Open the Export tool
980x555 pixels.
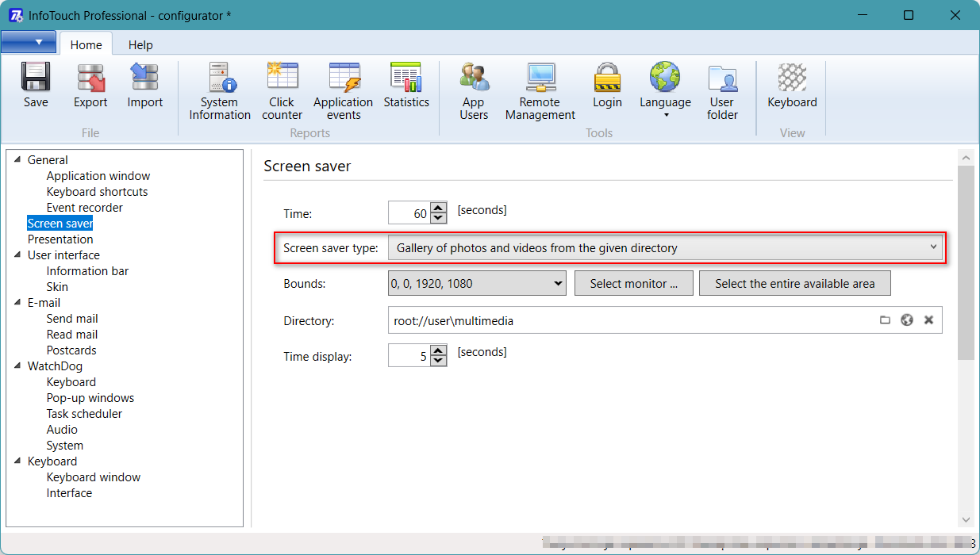click(x=90, y=86)
